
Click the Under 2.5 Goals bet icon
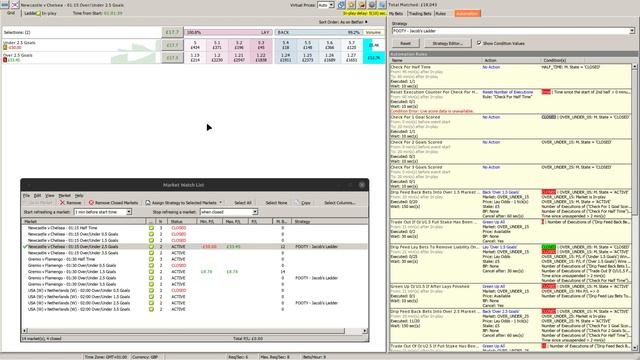(5, 47)
